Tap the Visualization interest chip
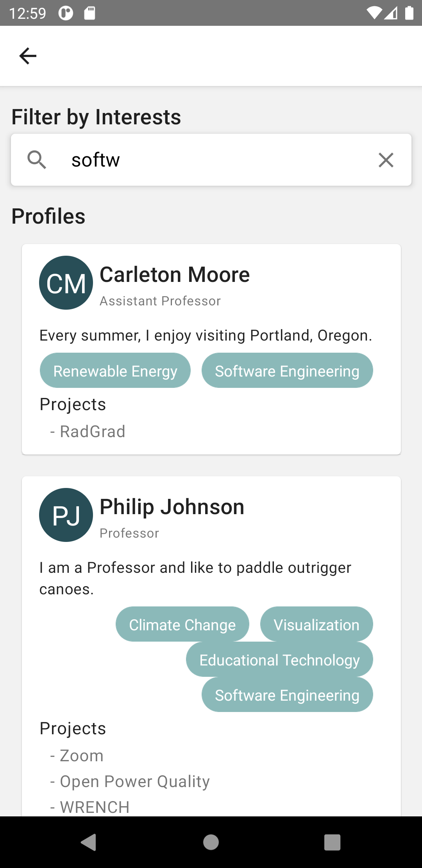Screen dimensions: 422x868 (316, 624)
